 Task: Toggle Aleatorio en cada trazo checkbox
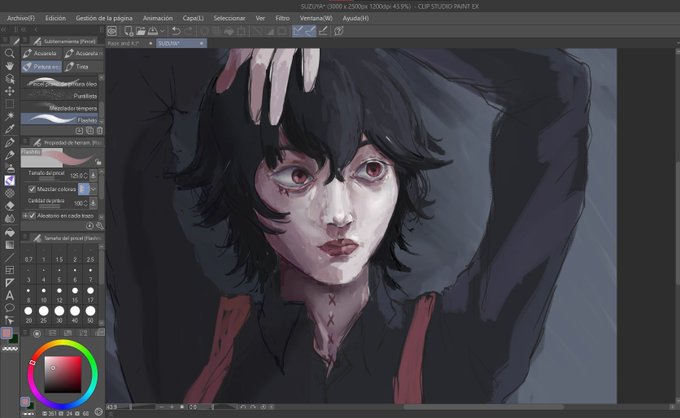point(32,216)
